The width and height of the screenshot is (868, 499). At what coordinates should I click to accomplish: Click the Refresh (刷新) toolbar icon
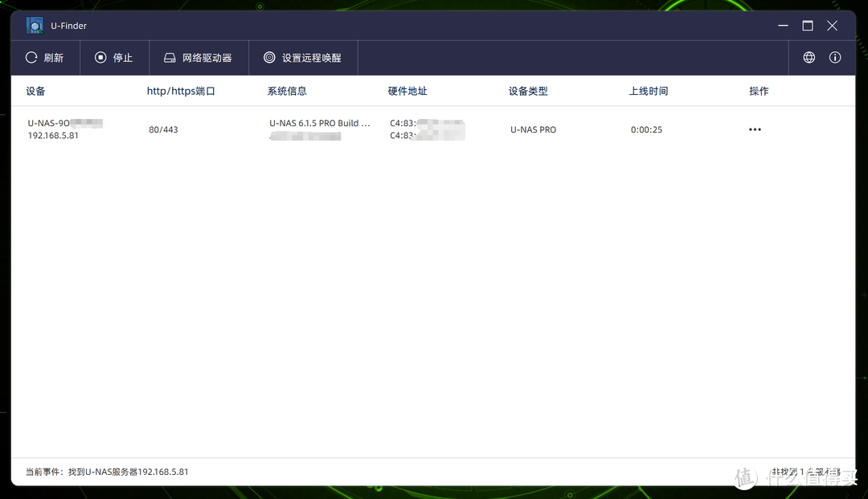[31, 57]
